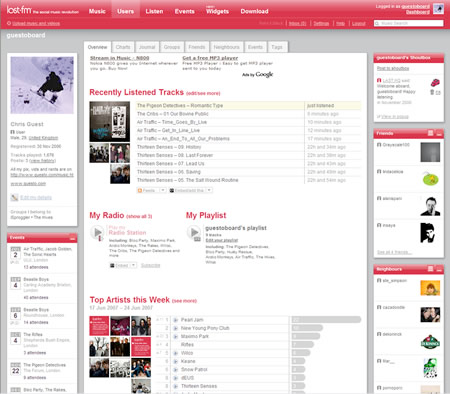Play Keane artist icon
Screen dimensions: 450x394
[175, 361]
